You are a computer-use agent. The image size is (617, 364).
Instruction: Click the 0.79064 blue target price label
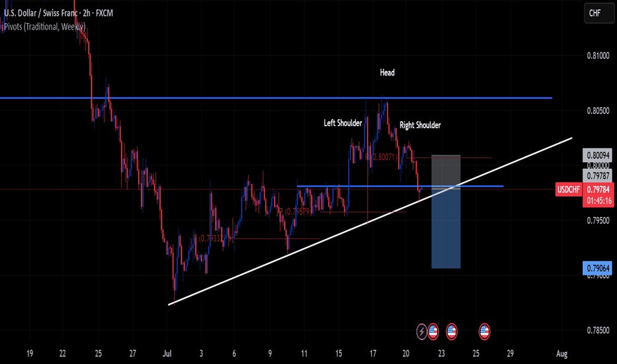pyautogui.click(x=598, y=269)
